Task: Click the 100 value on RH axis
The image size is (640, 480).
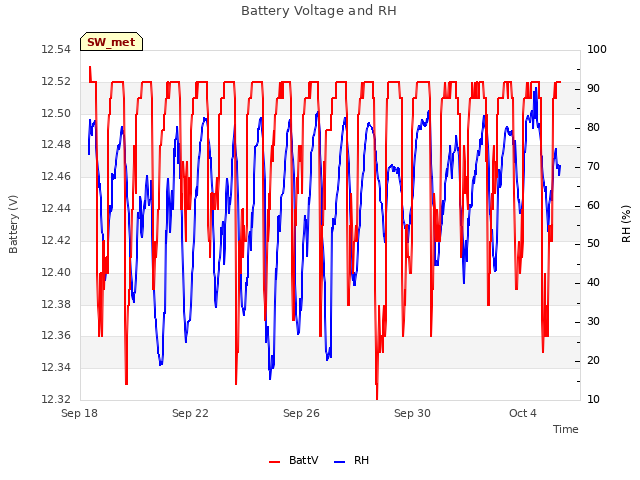Action: [597, 50]
